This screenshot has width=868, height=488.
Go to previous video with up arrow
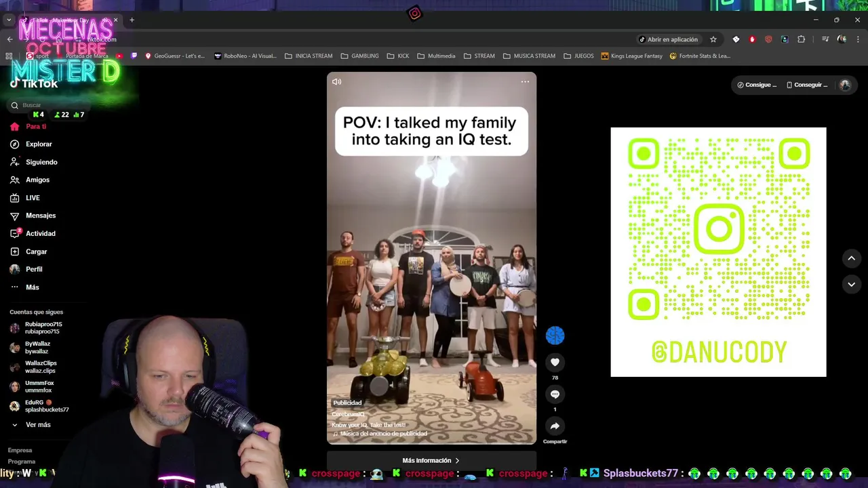coord(851,258)
